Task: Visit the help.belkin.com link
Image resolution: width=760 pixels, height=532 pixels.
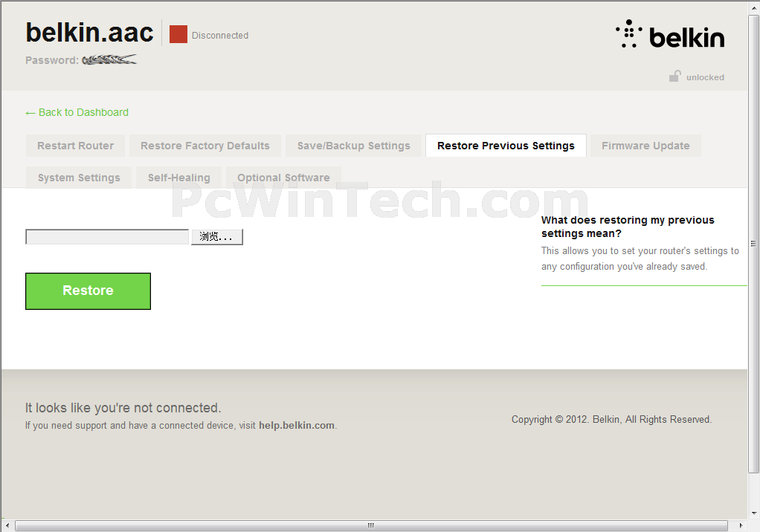Action: (297, 426)
